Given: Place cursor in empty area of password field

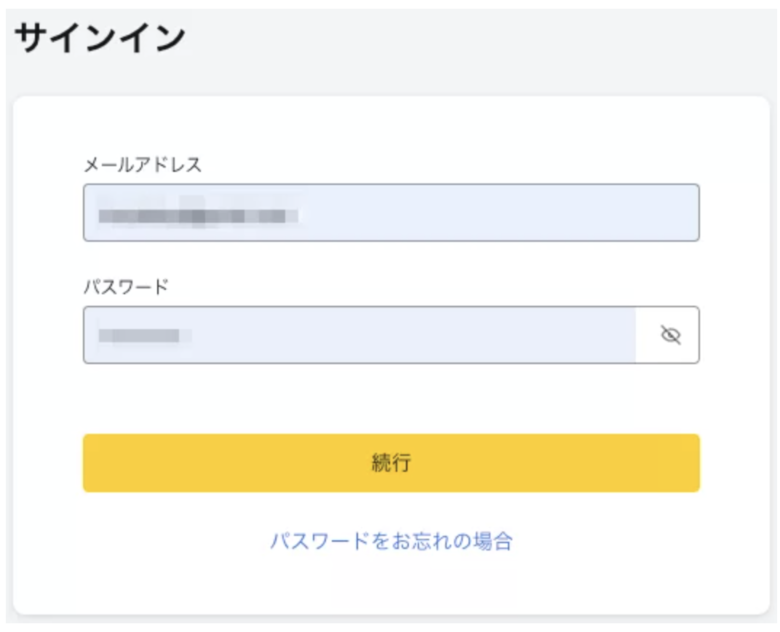Looking at the screenshot, I should tap(413, 335).
